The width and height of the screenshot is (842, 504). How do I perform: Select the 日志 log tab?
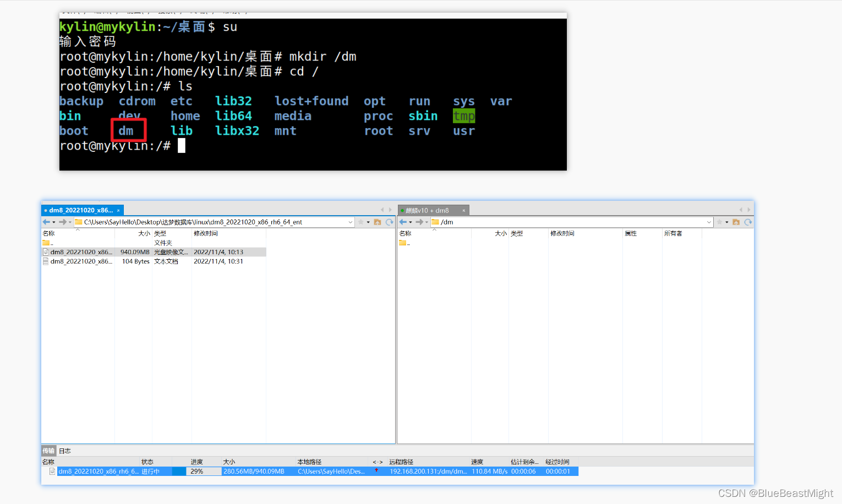(x=65, y=451)
